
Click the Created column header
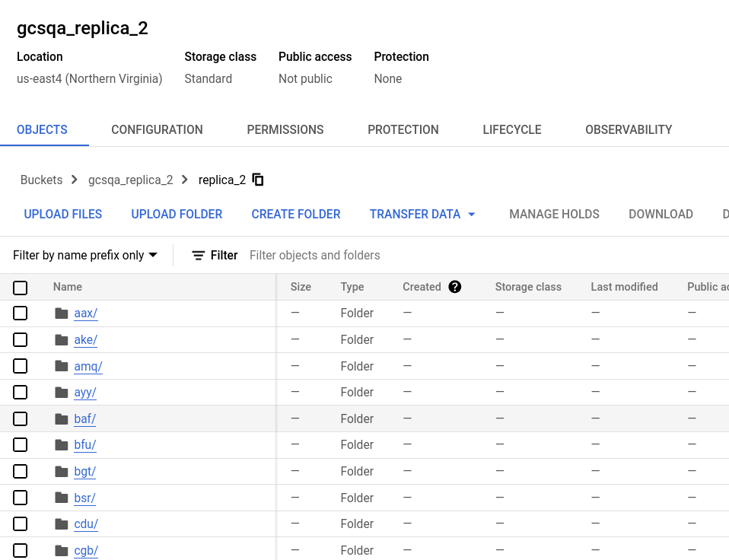point(422,287)
